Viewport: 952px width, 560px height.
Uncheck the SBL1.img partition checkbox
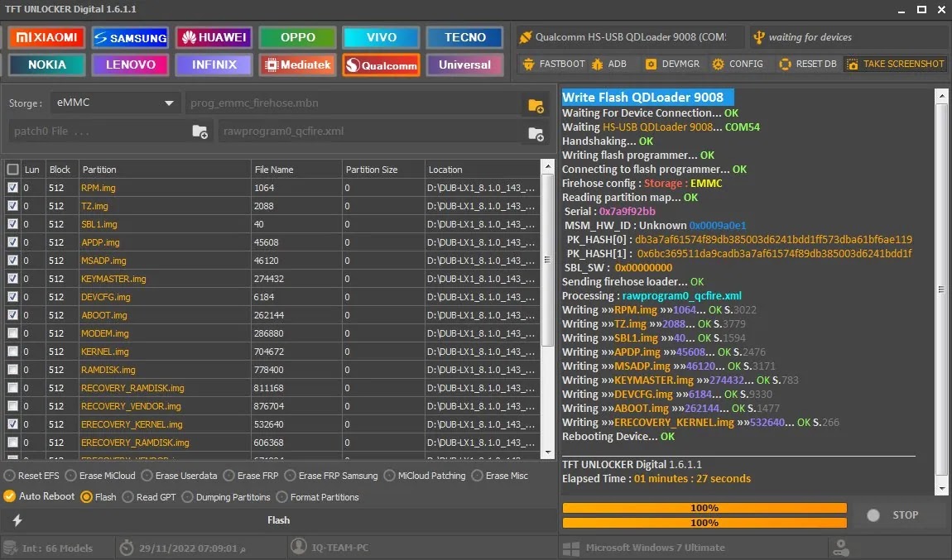(12, 224)
